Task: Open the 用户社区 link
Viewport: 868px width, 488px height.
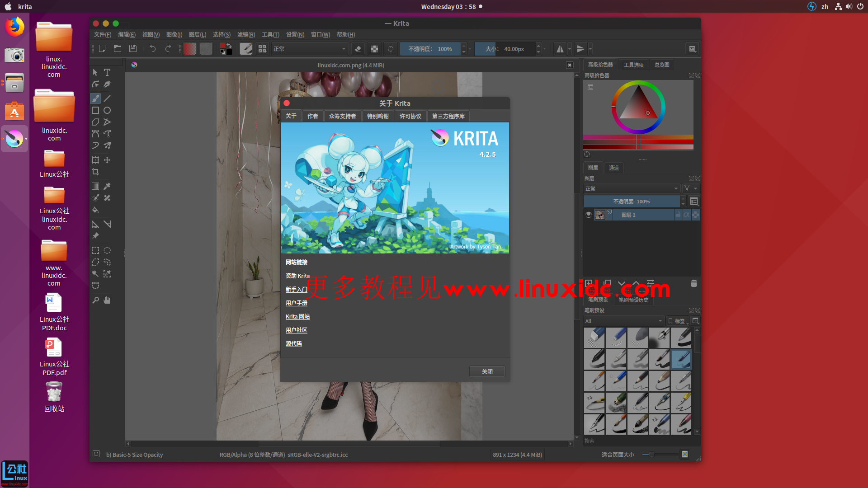Action: [x=296, y=330]
